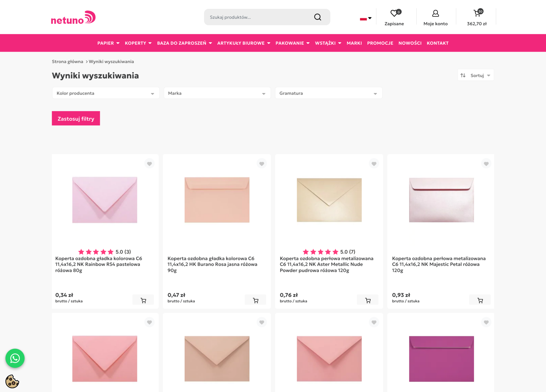This screenshot has height=392, width=546.
Task: Expand the Gramatura filter dropdown
Action: point(329,93)
